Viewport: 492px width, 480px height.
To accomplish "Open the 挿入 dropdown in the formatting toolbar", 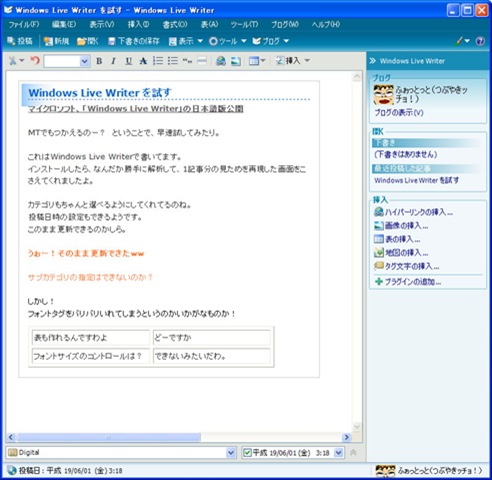I will [x=293, y=61].
